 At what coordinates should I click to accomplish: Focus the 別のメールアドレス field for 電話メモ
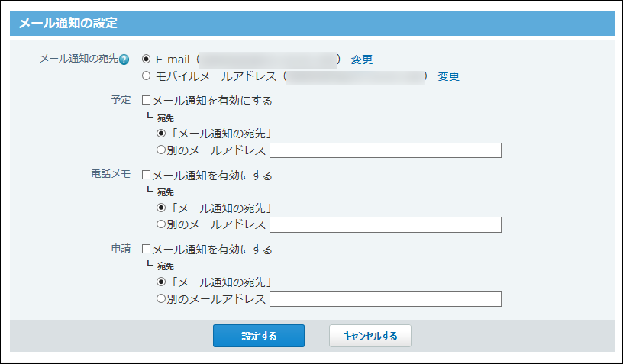386,224
